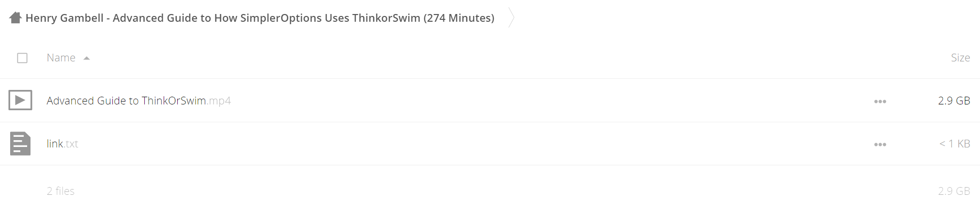Click the 2.9 GB size of the mp4
This screenshot has width=980, height=219.
[x=954, y=101]
